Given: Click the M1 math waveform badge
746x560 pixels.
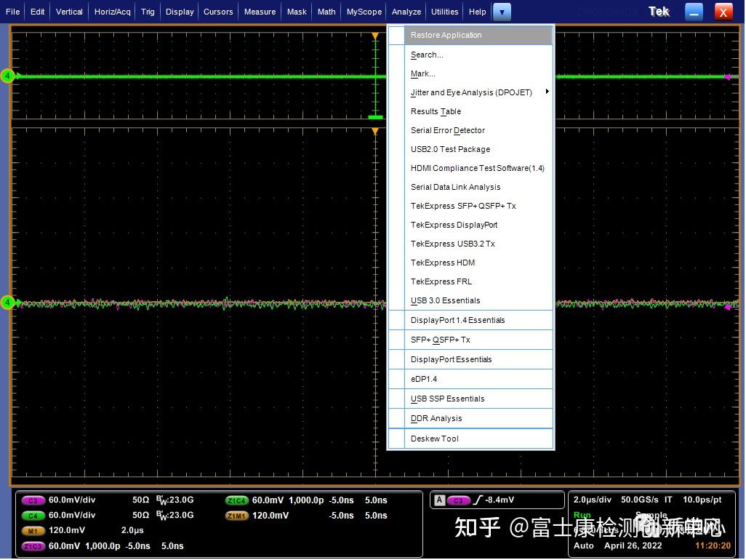Looking at the screenshot, I should [34, 530].
